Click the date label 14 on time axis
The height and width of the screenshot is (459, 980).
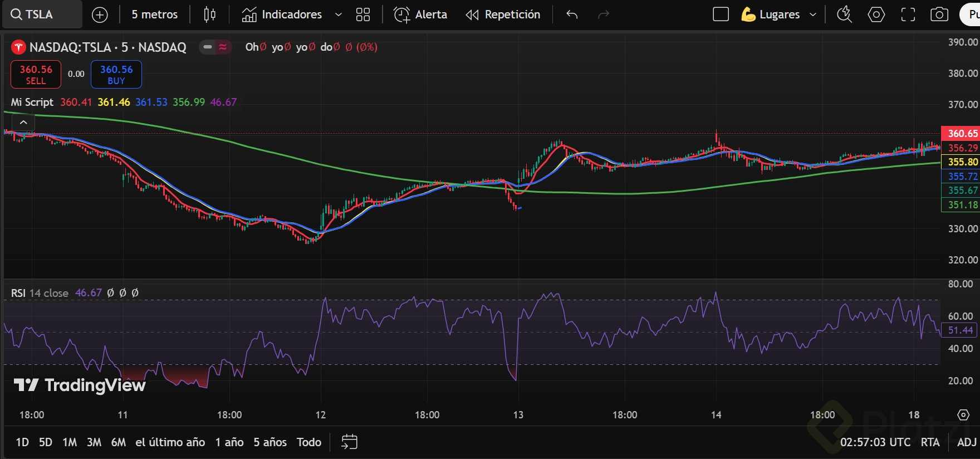click(716, 415)
